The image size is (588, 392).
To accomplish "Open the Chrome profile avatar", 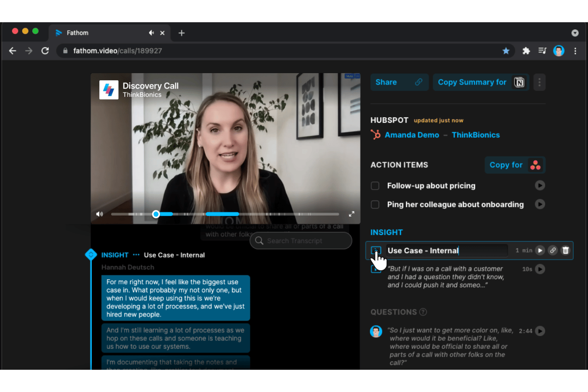I will coord(559,51).
